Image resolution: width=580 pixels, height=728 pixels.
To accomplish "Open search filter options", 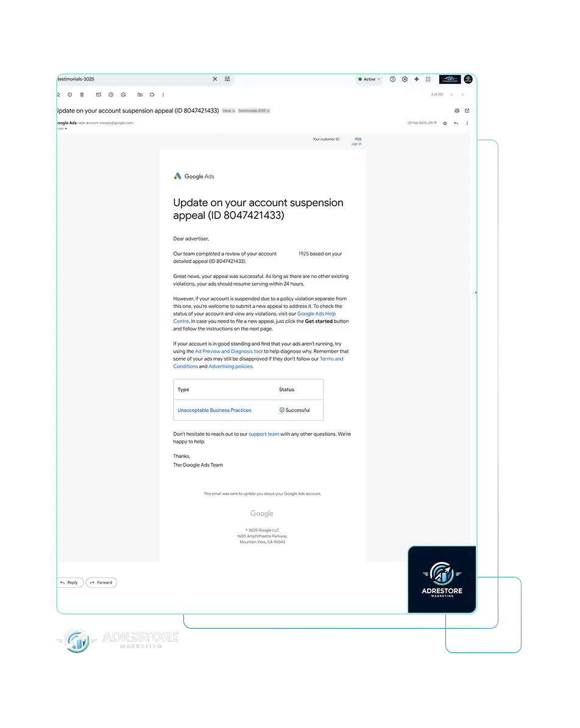I will coord(227,79).
